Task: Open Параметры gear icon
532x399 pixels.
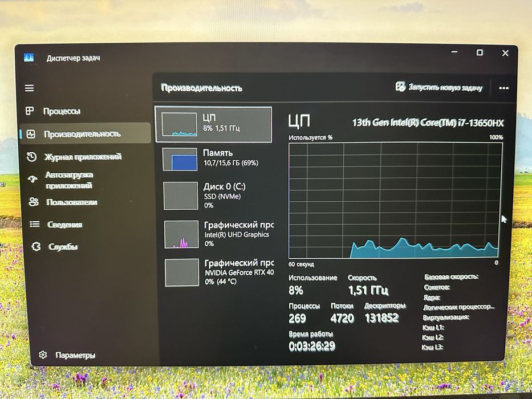Action: coord(43,355)
